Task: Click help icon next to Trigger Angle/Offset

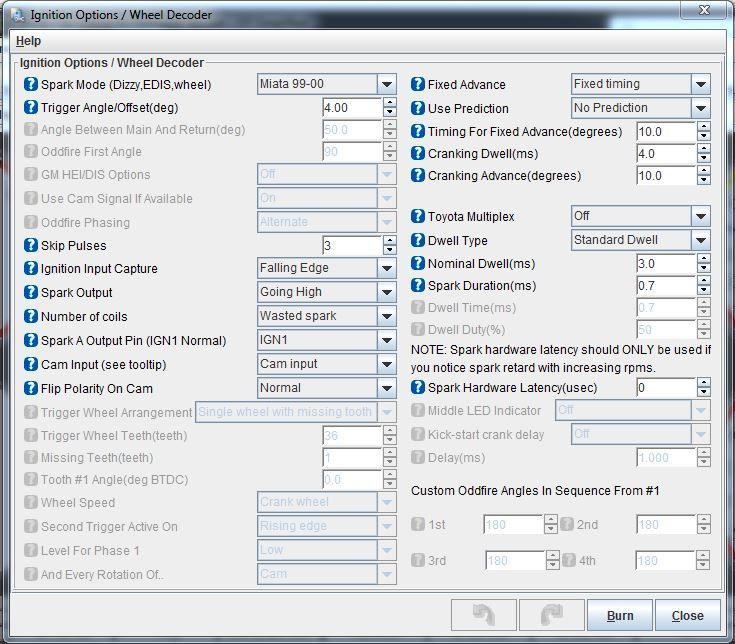Action: [x=31, y=108]
